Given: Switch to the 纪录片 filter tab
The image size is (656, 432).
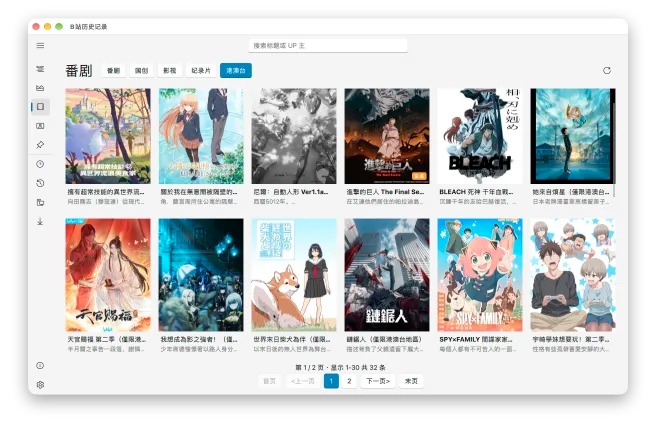Looking at the screenshot, I should pyautogui.click(x=201, y=71).
